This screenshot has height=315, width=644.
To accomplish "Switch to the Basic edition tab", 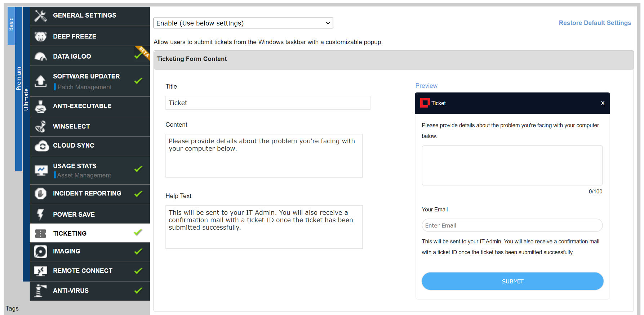I will pyautogui.click(x=11, y=24).
